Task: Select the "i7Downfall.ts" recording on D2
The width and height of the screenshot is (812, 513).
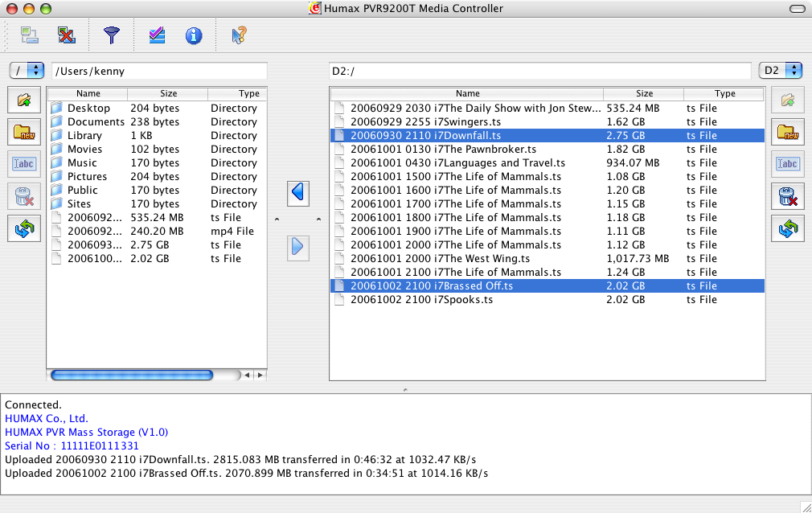Action: (547, 136)
